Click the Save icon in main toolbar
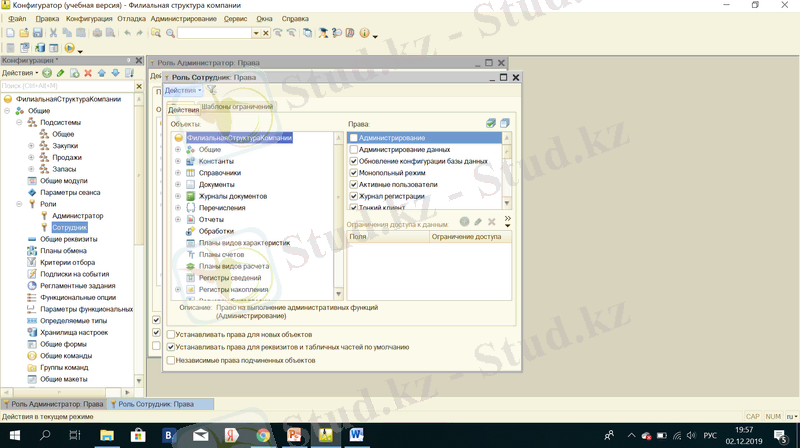Viewport: 800px width, 448px height. pos(37,33)
